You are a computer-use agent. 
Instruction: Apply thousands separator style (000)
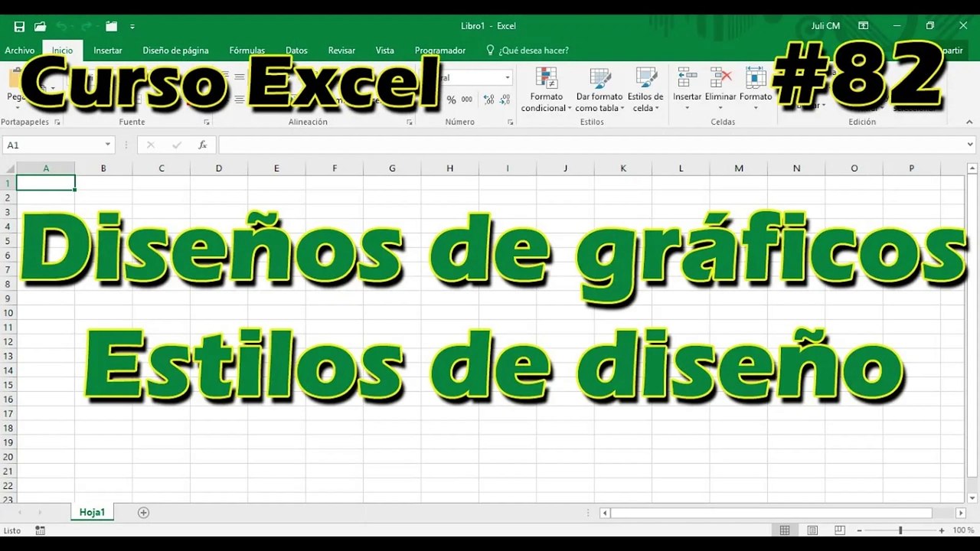467,99
